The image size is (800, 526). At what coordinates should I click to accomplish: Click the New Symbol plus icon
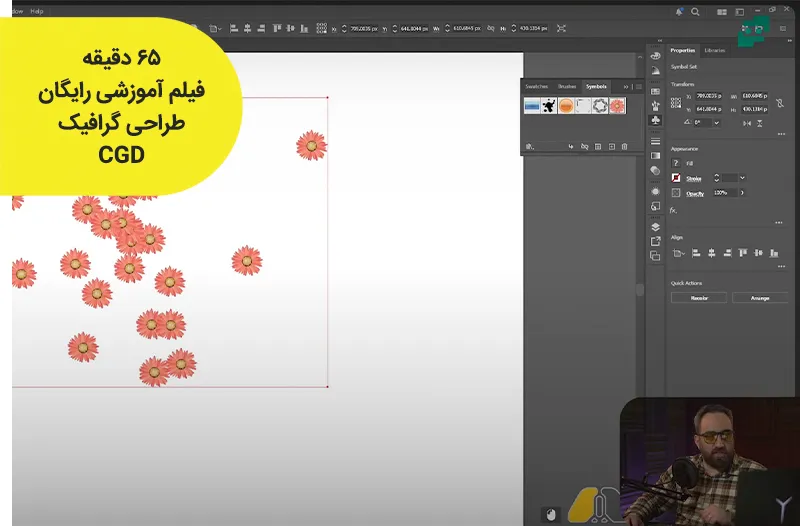611,146
